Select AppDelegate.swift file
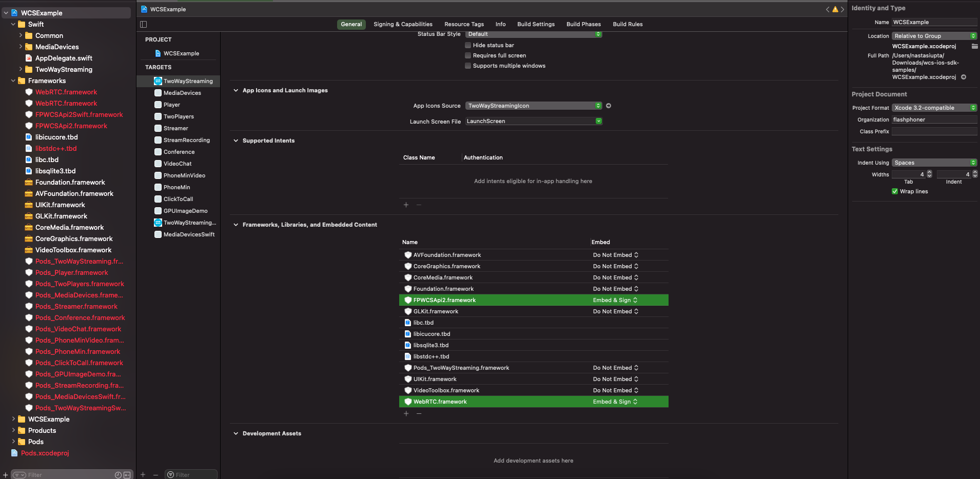The width and height of the screenshot is (980, 479). [x=64, y=58]
